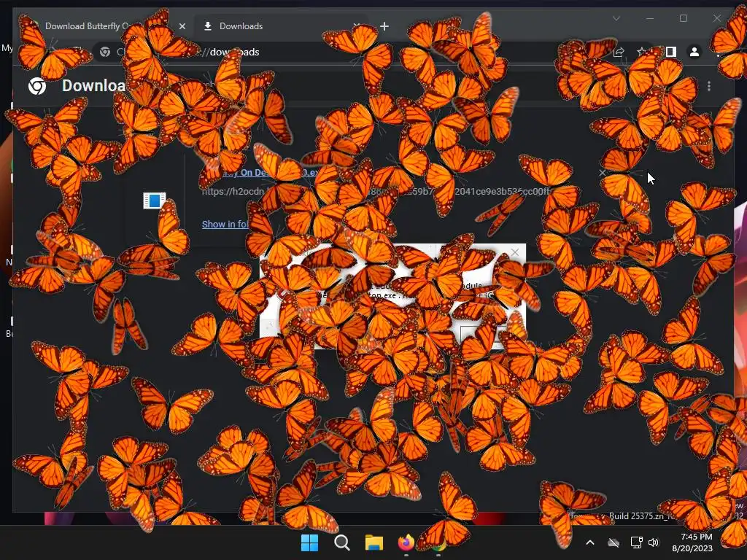Open the 7:45 PM clock calendar
The height and width of the screenshot is (560, 747).
click(692, 542)
